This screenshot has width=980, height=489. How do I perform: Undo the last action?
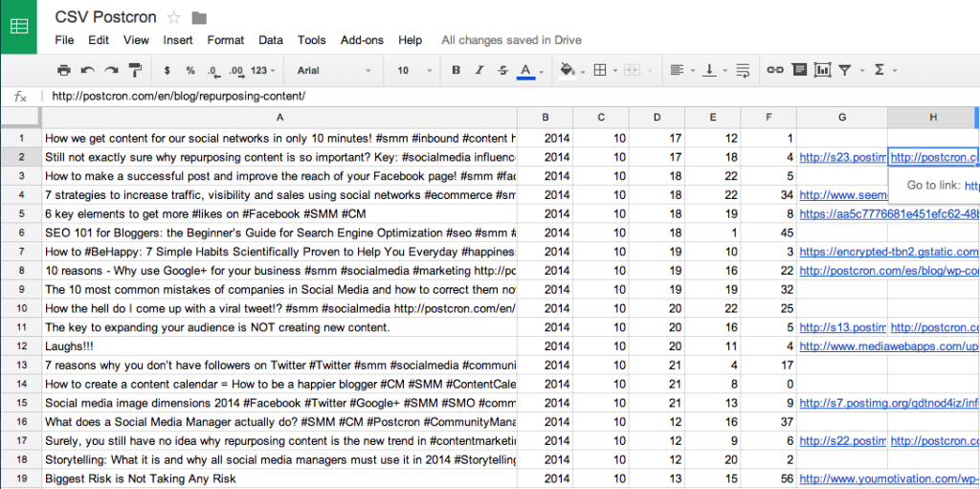pyautogui.click(x=88, y=70)
